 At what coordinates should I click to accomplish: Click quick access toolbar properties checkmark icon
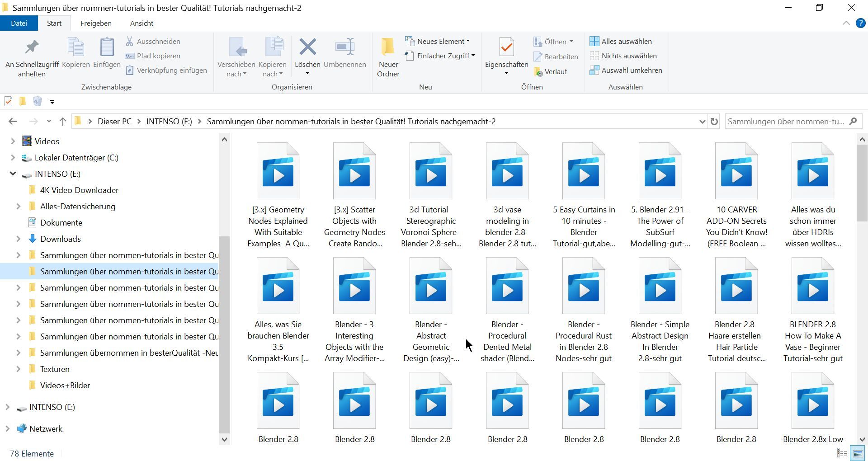click(x=8, y=102)
